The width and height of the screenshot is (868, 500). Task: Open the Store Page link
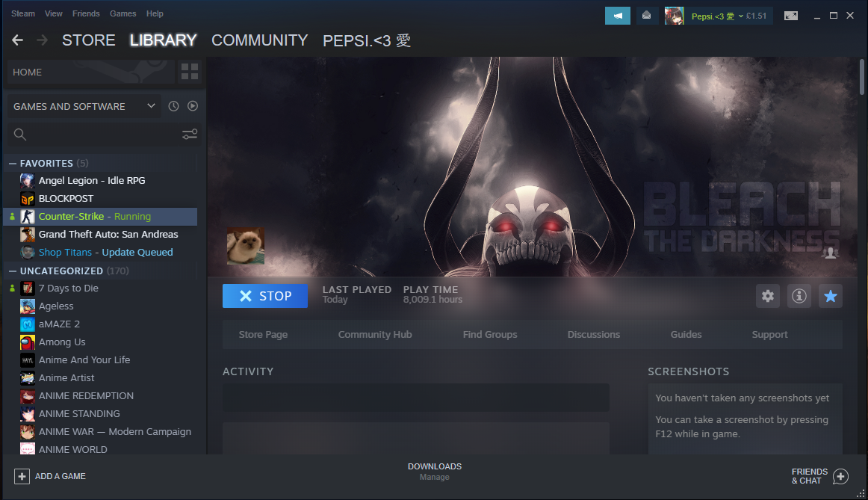pos(263,335)
